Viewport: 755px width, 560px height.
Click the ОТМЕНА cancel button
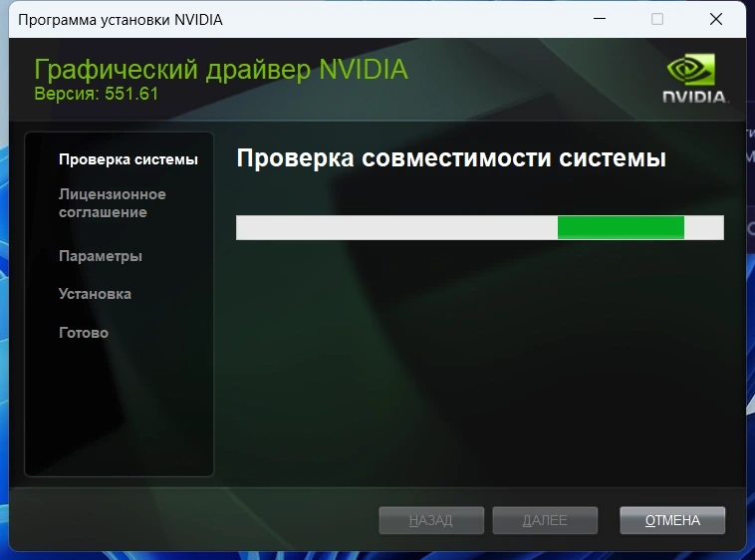click(672, 520)
